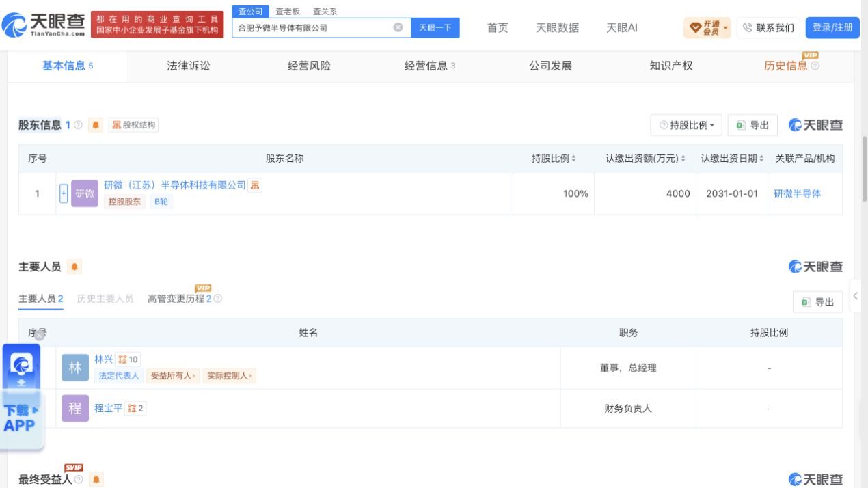The image size is (868, 488).
Task: Close the floating download APP widget
Action: [x=40, y=335]
